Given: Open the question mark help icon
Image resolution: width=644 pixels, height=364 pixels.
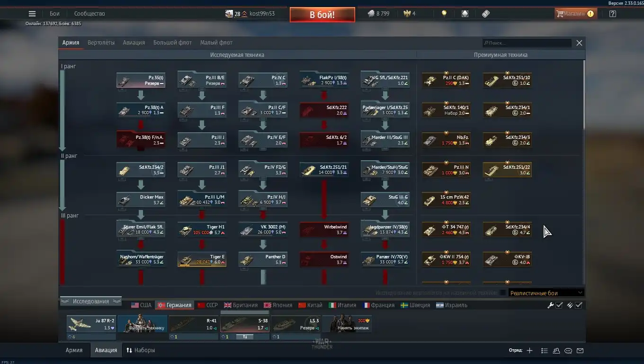Looking at the screenshot, I should pyautogui.click(x=613, y=14).
